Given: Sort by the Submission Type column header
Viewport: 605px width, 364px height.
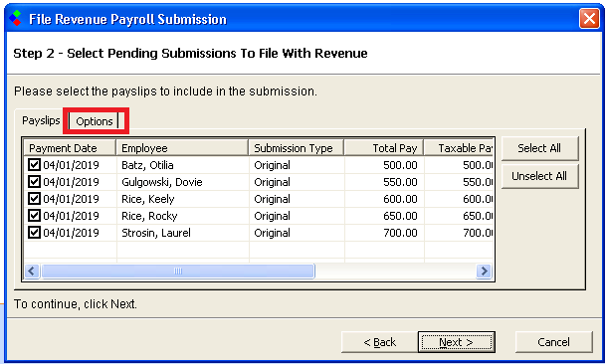Looking at the screenshot, I should [297, 148].
